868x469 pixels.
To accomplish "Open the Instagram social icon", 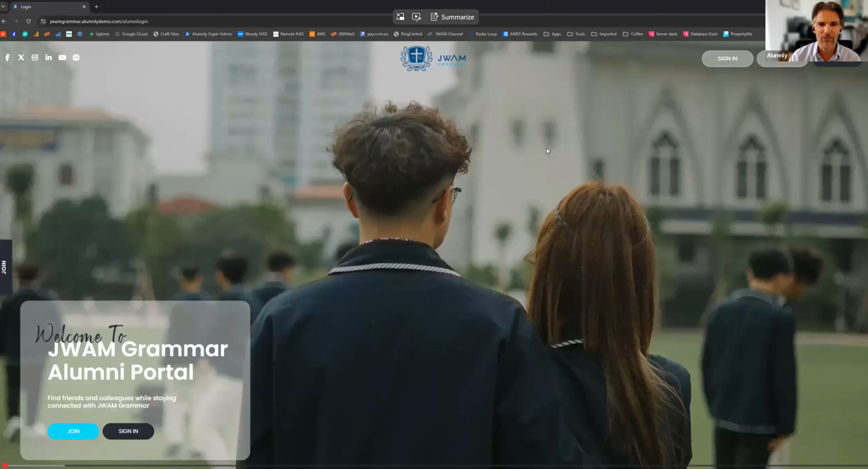I will (35, 58).
